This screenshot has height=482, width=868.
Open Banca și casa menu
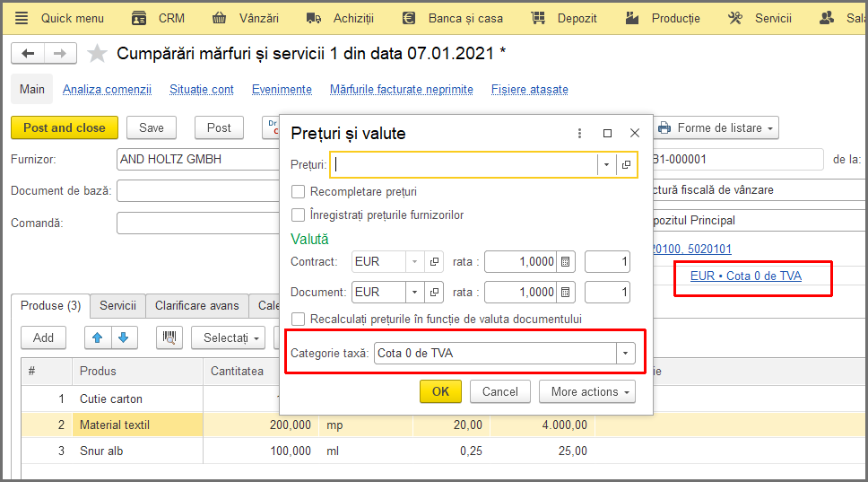tap(454, 18)
